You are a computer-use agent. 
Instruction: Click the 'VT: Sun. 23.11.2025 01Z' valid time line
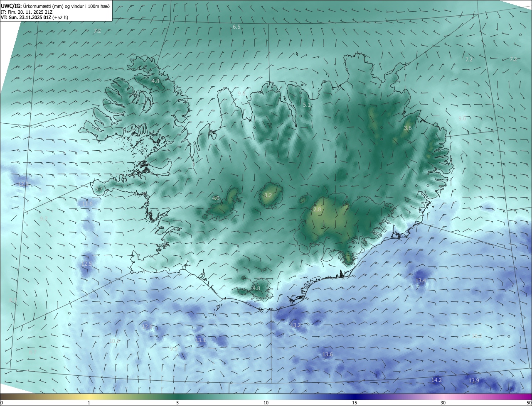coord(26,17)
